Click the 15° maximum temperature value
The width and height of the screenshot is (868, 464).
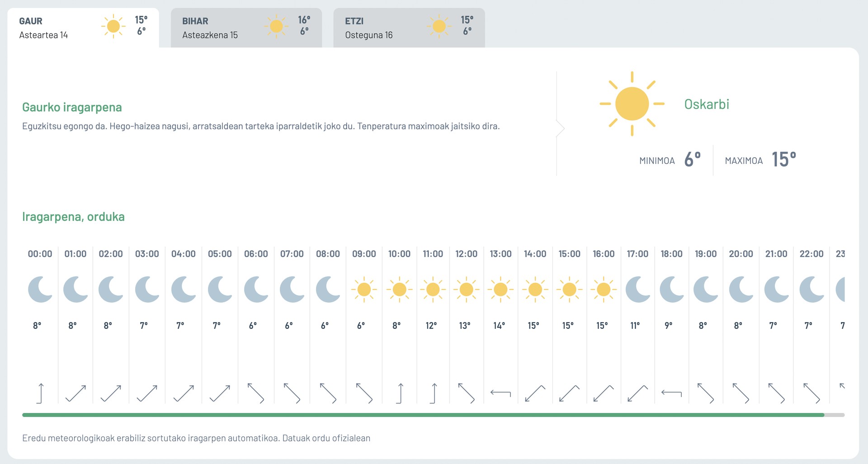click(x=784, y=159)
